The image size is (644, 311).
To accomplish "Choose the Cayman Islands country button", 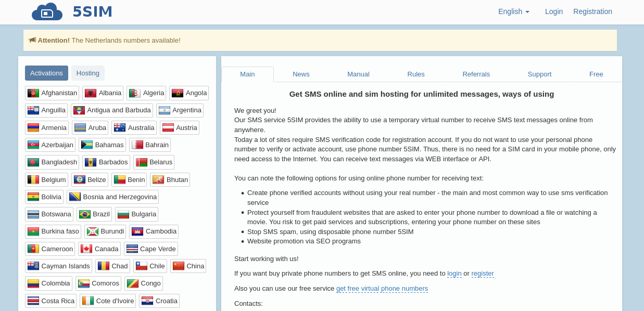I will coord(58,266).
